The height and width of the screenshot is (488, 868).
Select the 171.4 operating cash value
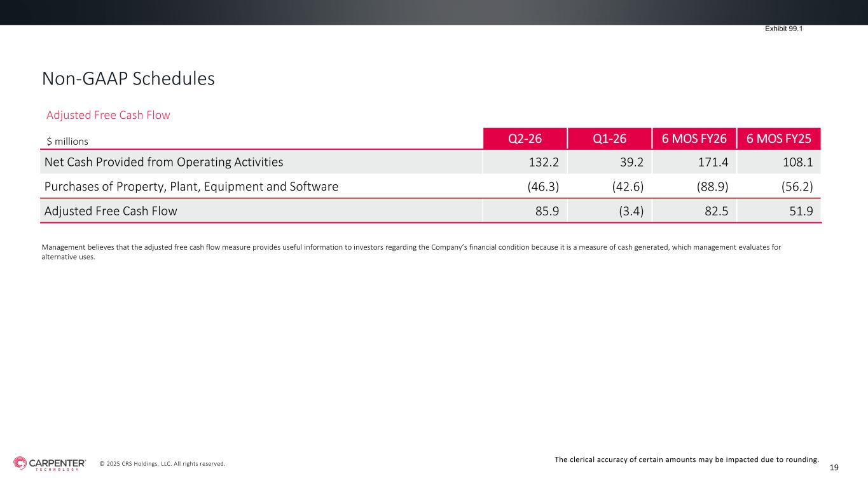713,162
